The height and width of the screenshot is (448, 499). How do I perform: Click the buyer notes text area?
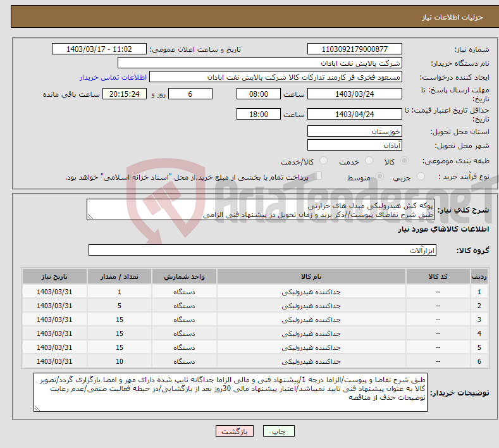(x=230, y=392)
